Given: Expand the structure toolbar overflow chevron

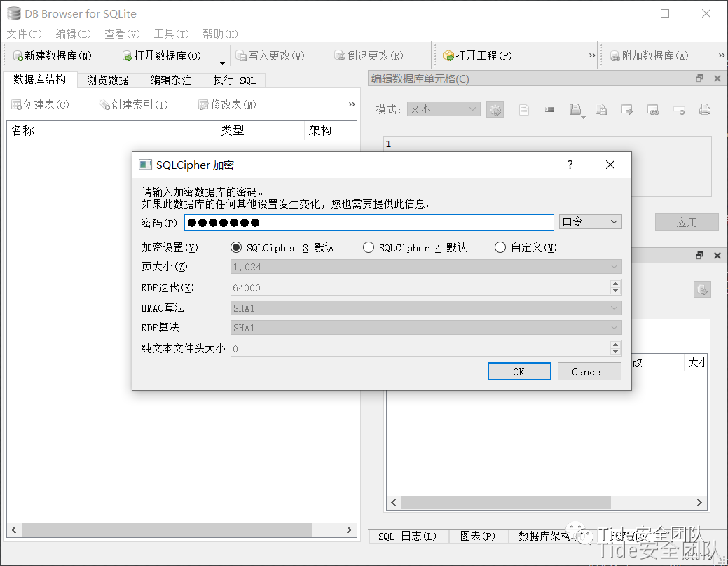Looking at the screenshot, I should coord(352,104).
